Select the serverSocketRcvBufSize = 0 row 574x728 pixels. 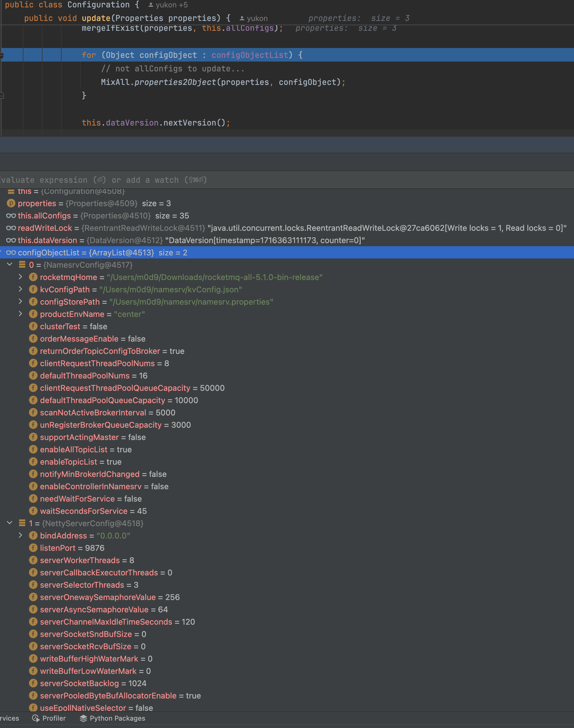[287, 646]
